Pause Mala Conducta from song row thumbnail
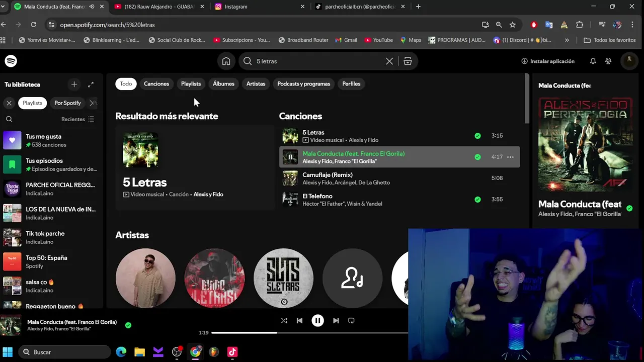Viewport: 644px width, 362px height. 290,157
